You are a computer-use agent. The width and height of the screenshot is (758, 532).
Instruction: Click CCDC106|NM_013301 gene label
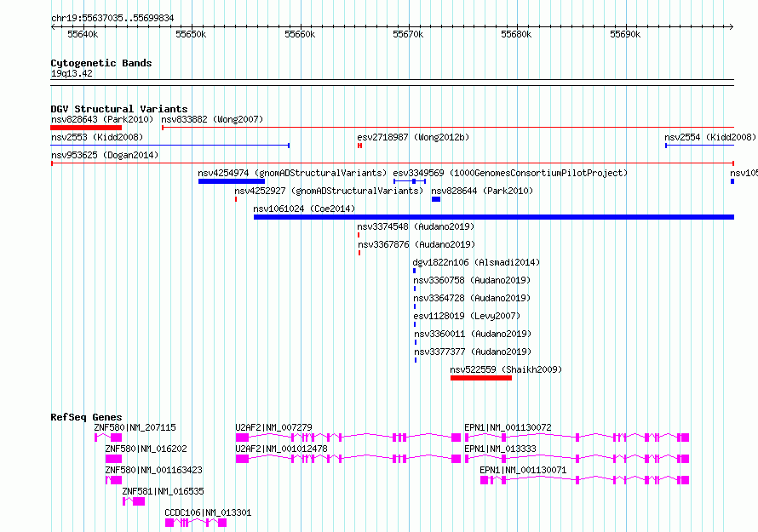point(208,512)
